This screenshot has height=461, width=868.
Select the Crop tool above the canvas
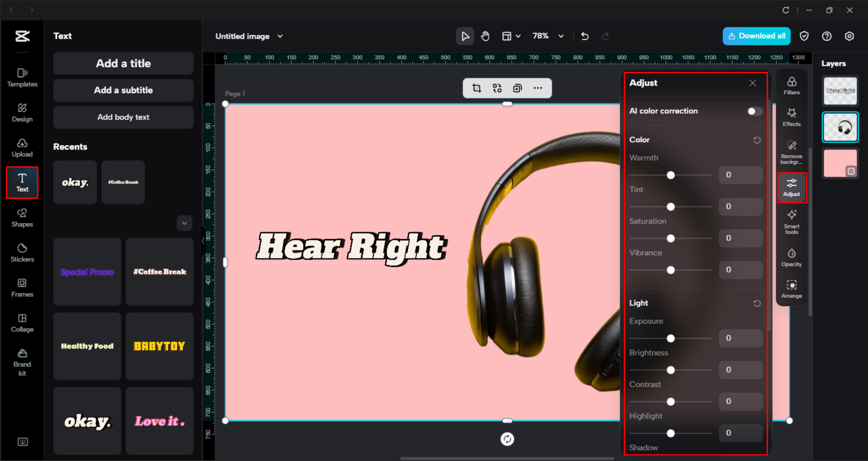(476, 88)
